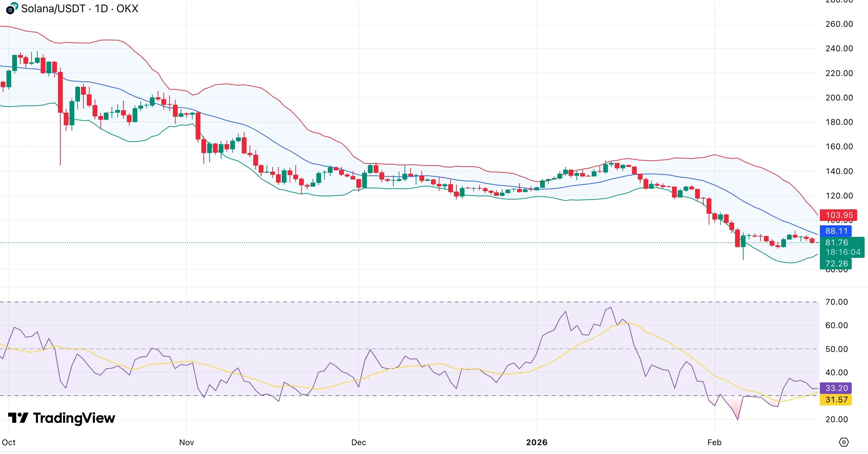
Task: Click the lower Bollinger Band label 72.26
Action: click(x=836, y=264)
